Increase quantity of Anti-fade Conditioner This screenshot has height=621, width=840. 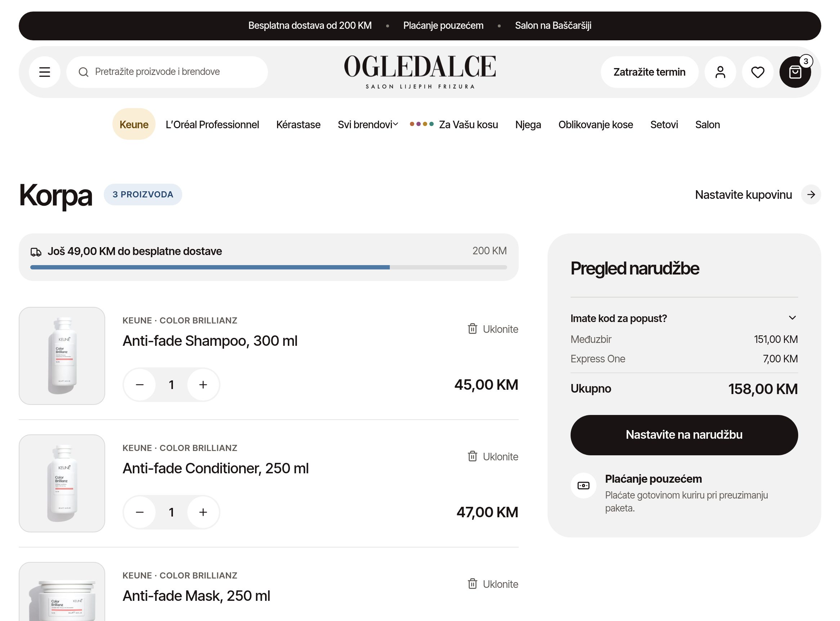pyautogui.click(x=203, y=512)
